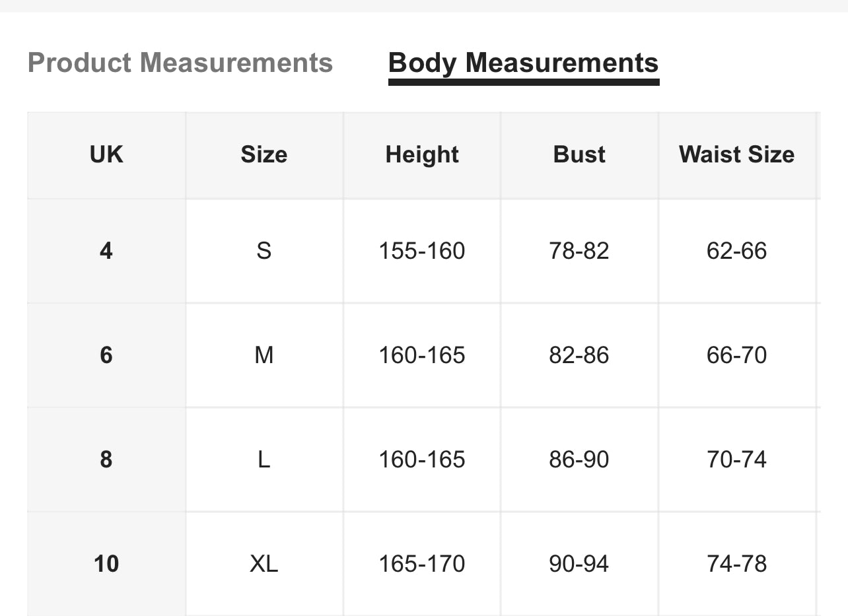Click the UK column header
The image size is (848, 616).
[106, 154]
